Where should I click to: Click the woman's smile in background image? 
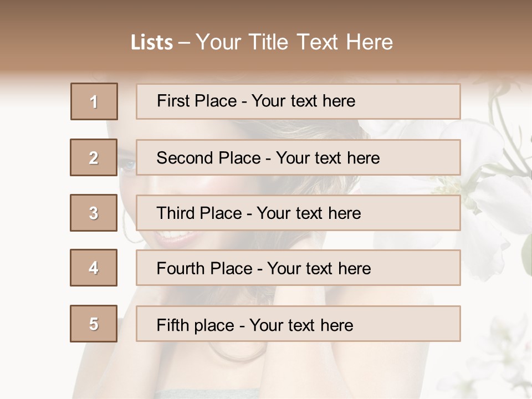click(171, 239)
